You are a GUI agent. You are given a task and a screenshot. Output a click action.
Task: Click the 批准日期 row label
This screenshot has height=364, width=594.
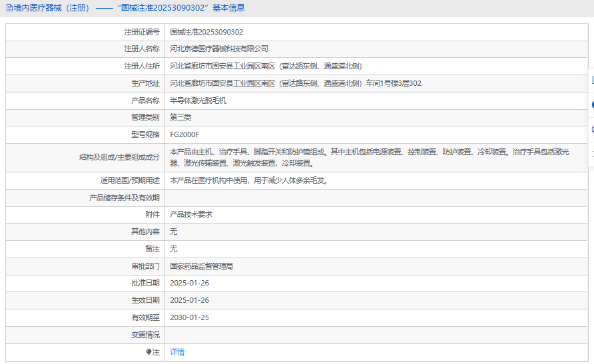[x=145, y=283]
